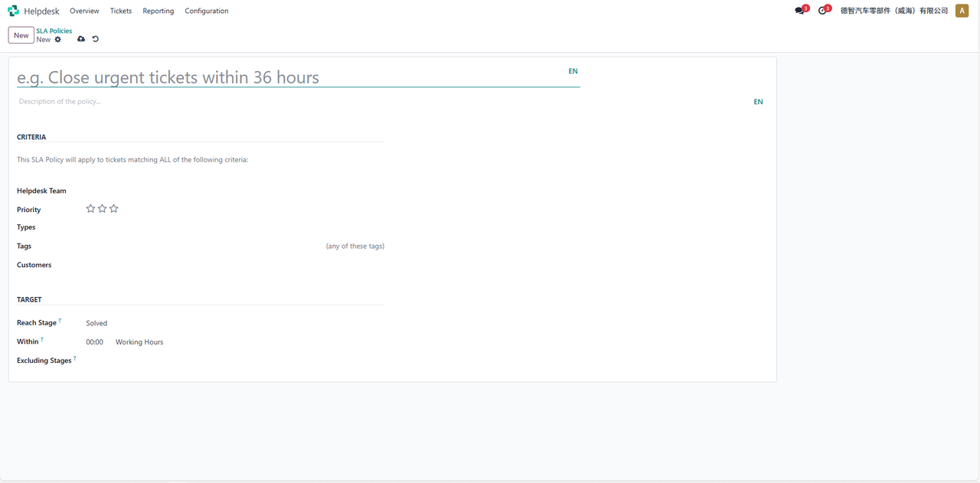980x483 pixels.
Task: Discard changes with the undo arrow icon
Action: coord(96,39)
